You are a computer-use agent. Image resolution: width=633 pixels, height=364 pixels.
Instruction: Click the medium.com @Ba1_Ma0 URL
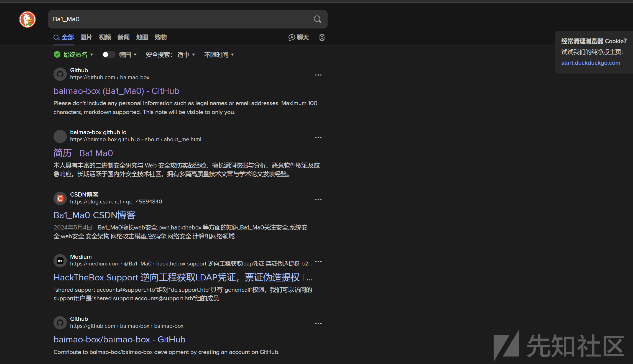(191, 264)
